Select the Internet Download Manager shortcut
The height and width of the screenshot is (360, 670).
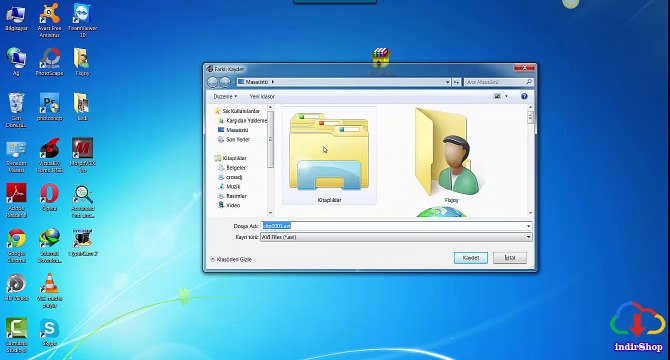[x=50, y=246]
